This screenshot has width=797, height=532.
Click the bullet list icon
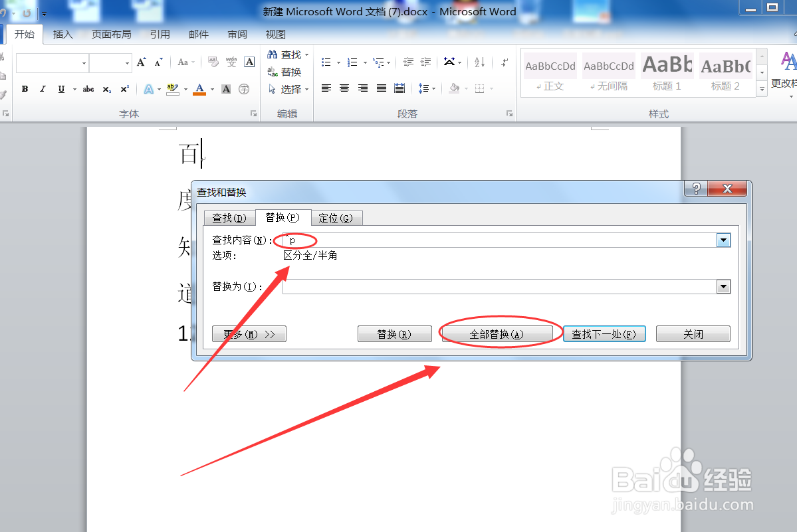click(326, 62)
